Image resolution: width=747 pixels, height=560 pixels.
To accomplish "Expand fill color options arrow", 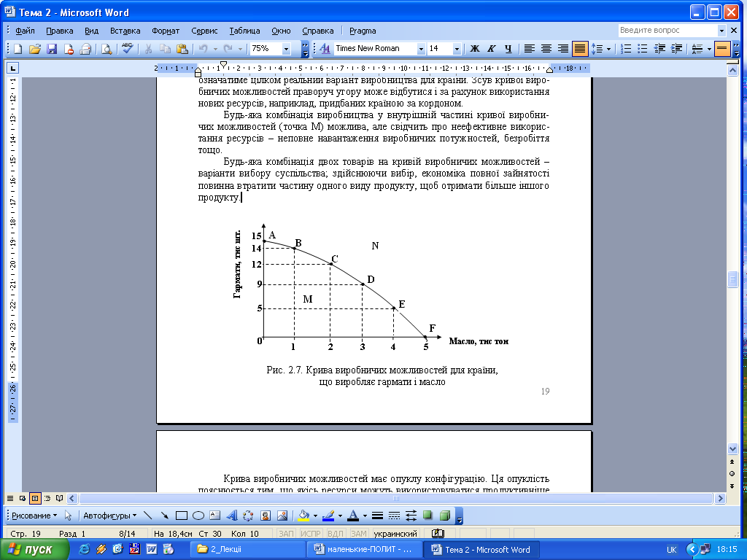I will point(315,516).
